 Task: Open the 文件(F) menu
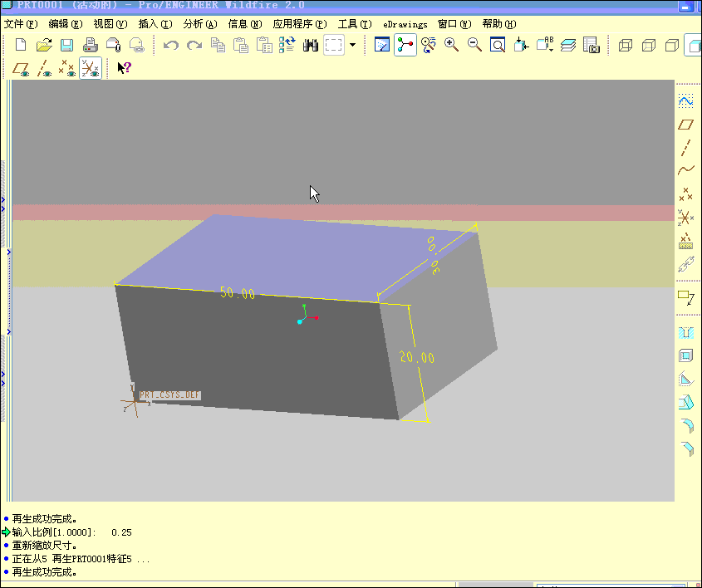click(21, 24)
